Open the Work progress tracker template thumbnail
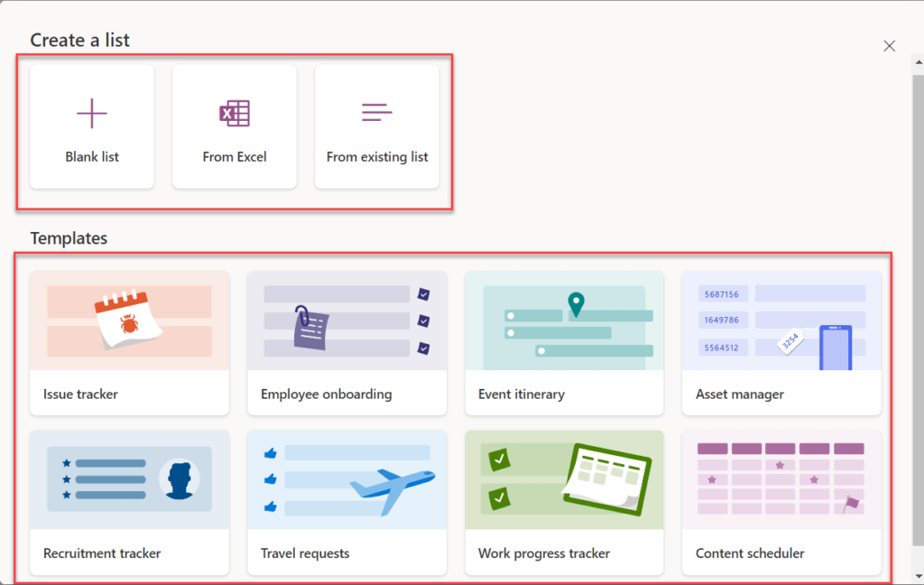The height and width of the screenshot is (585, 924). (565, 480)
